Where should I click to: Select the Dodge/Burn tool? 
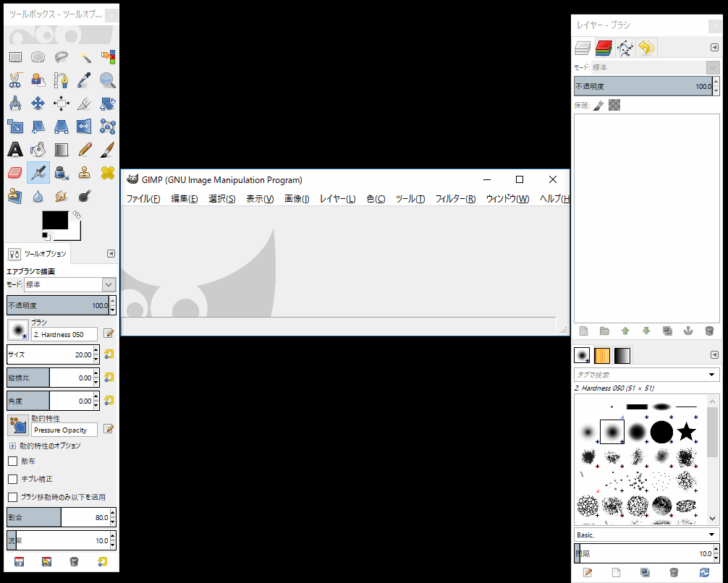85,196
